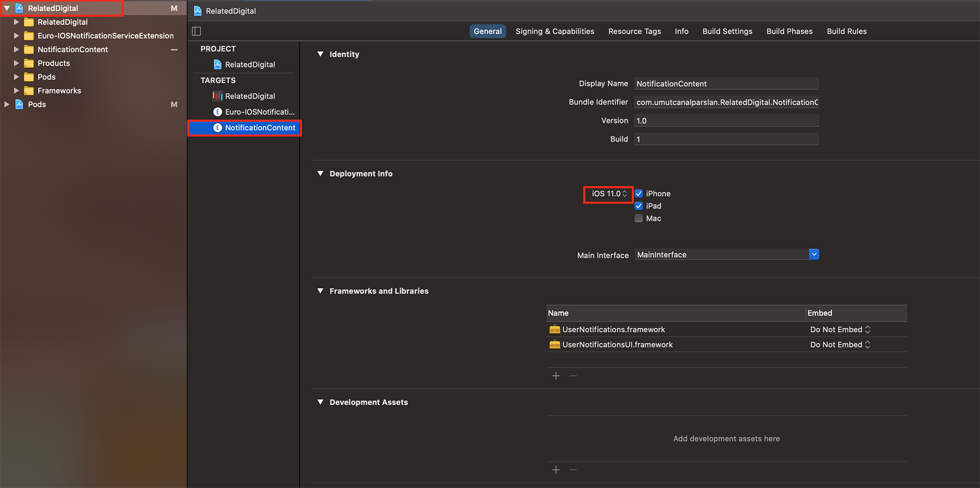Image resolution: width=980 pixels, height=488 pixels.
Task: Collapse the Identity section
Action: point(320,54)
